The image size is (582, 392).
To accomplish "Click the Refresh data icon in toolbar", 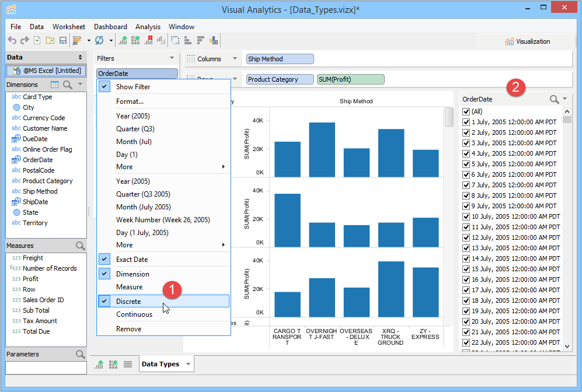I will coord(99,40).
